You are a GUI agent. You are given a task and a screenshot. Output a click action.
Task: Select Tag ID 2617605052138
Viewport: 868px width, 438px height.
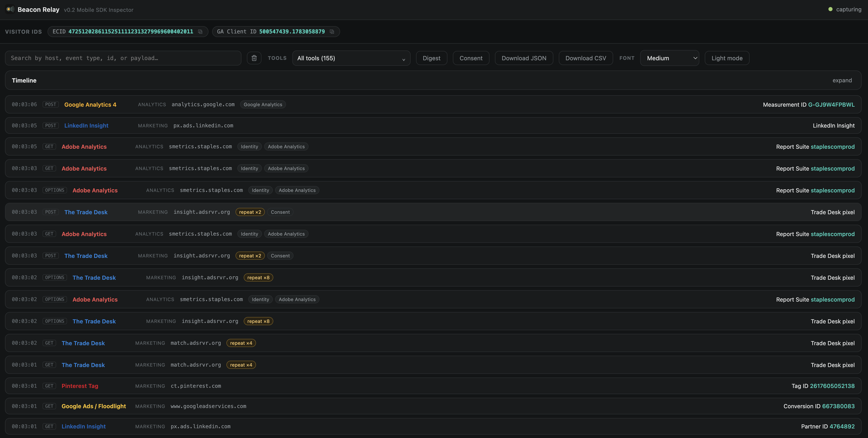832,386
